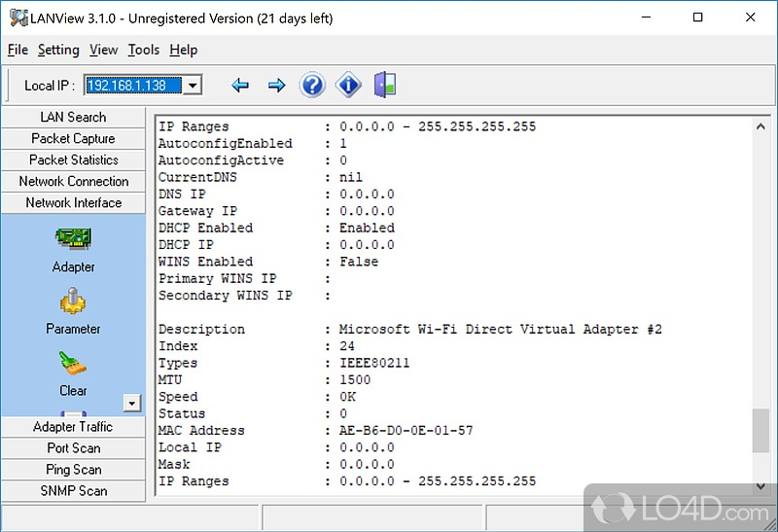Image resolution: width=778 pixels, height=532 pixels.
Task: Click the exit door icon
Action: pyautogui.click(x=385, y=86)
